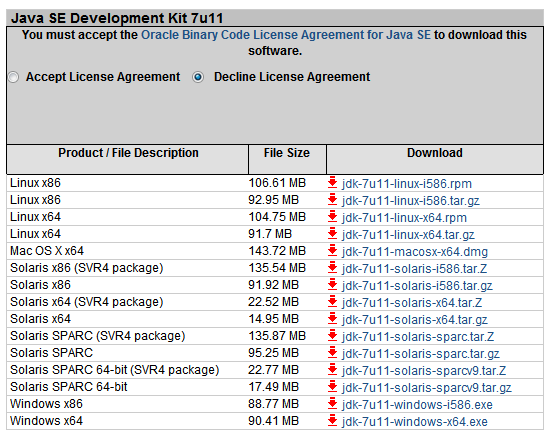550x438 pixels.
Task: Open the jdk-7u11-solaris-i586.tar.Z link
Action: click(x=415, y=269)
